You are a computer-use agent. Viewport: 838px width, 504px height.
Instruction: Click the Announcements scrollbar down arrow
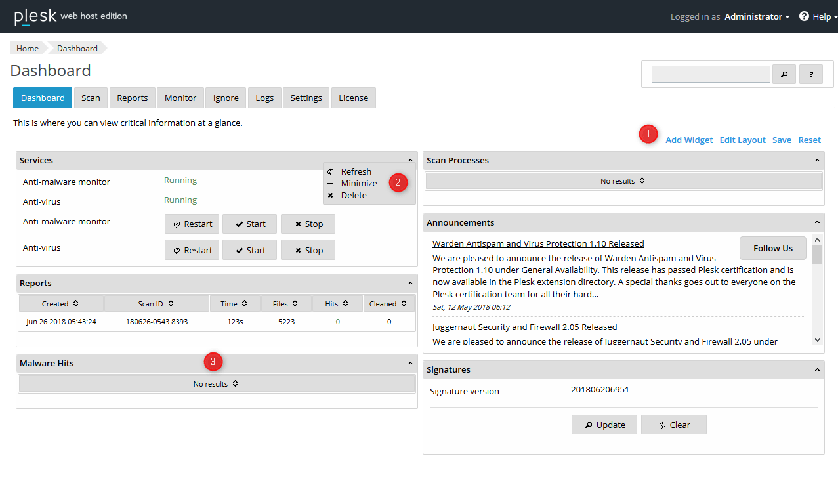point(817,339)
